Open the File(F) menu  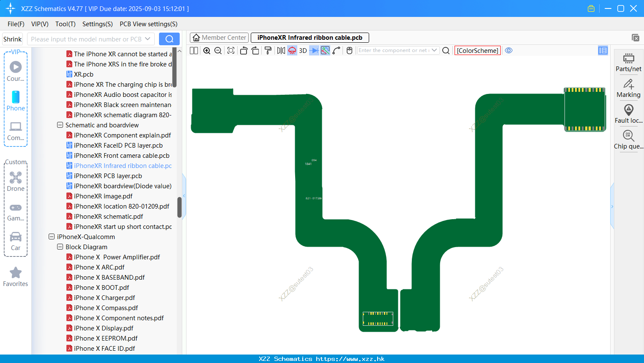[16, 24]
